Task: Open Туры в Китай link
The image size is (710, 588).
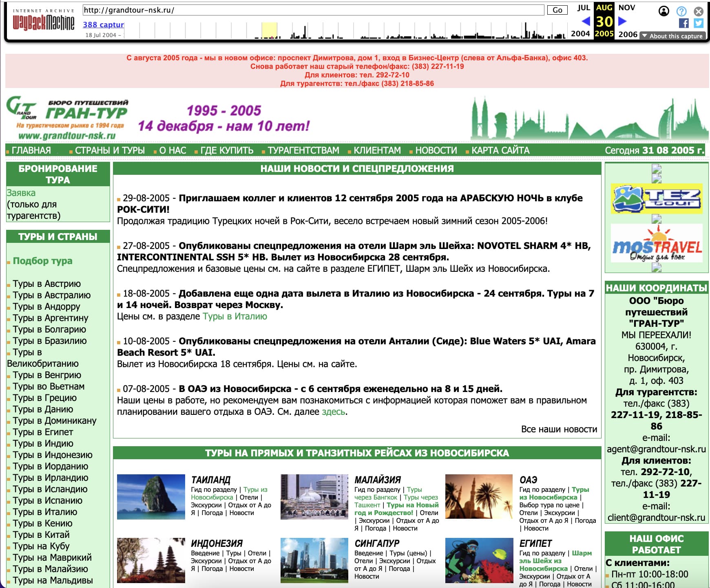Action: coord(41,535)
